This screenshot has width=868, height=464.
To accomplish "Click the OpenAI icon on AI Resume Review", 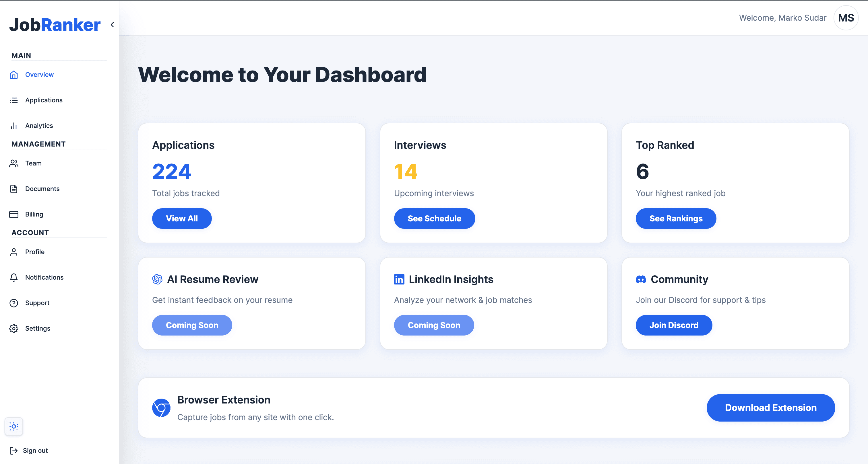I will click(x=158, y=279).
